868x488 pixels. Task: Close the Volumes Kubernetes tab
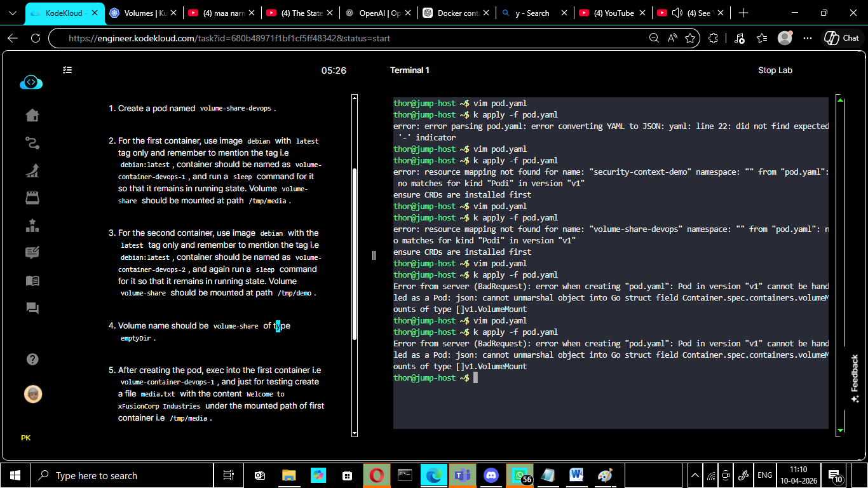[x=173, y=13]
